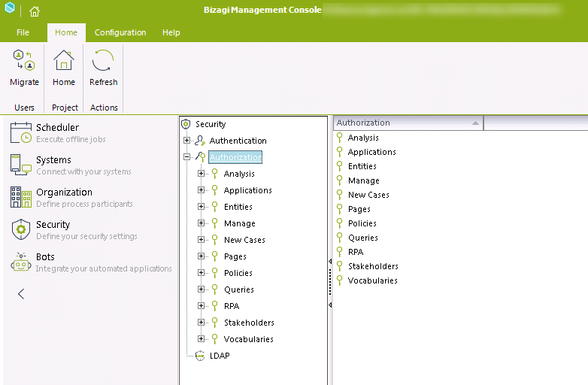Viewport: 588px width, 385px height.
Task: Expand the RPA tree node
Action: (x=201, y=305)
